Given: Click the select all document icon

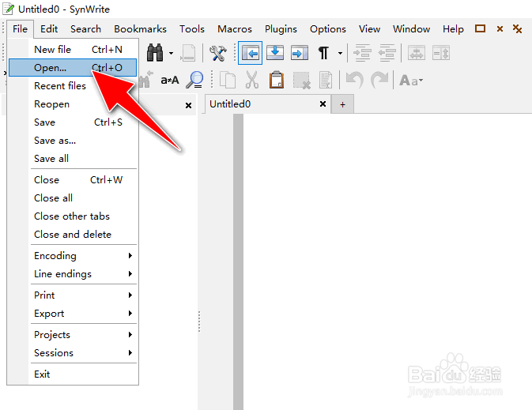Looking at the screenshot, I should [326, 81].
